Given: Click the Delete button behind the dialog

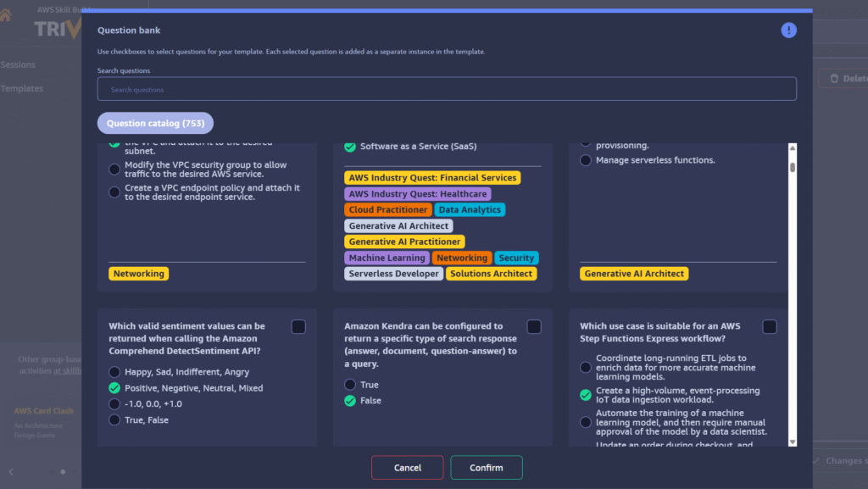Looking at the screenshot, I should [843, 79].
